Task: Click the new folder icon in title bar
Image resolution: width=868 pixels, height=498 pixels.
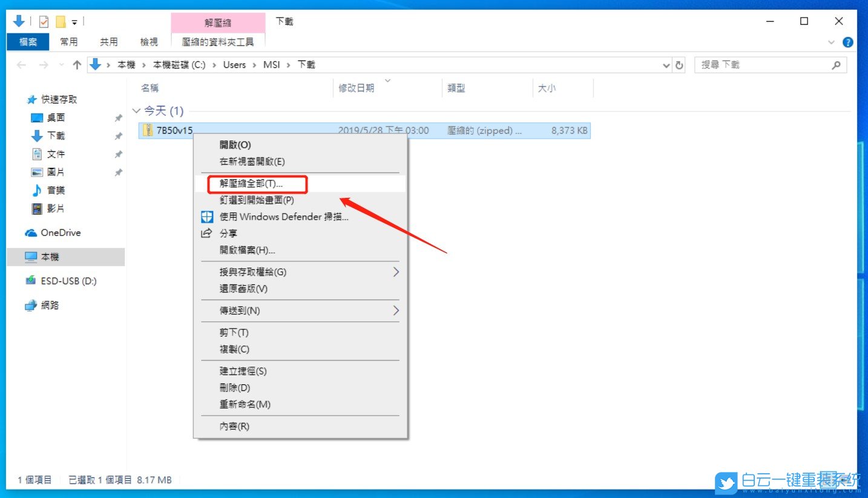Action: coord(60,22)
